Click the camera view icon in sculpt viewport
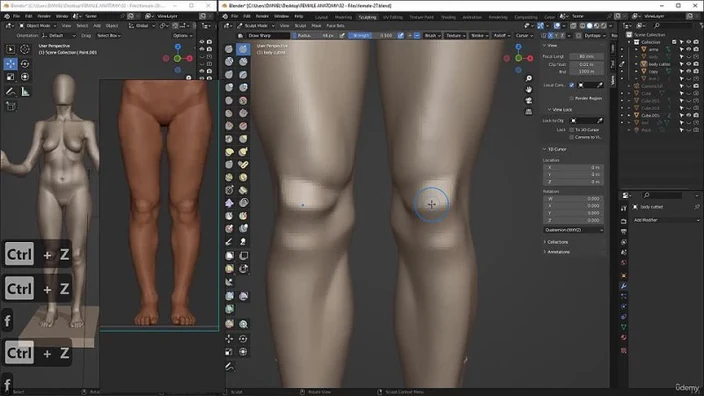The height and width of the screenshot is (396, 704). pyautogui.click(x=529, y=100)
